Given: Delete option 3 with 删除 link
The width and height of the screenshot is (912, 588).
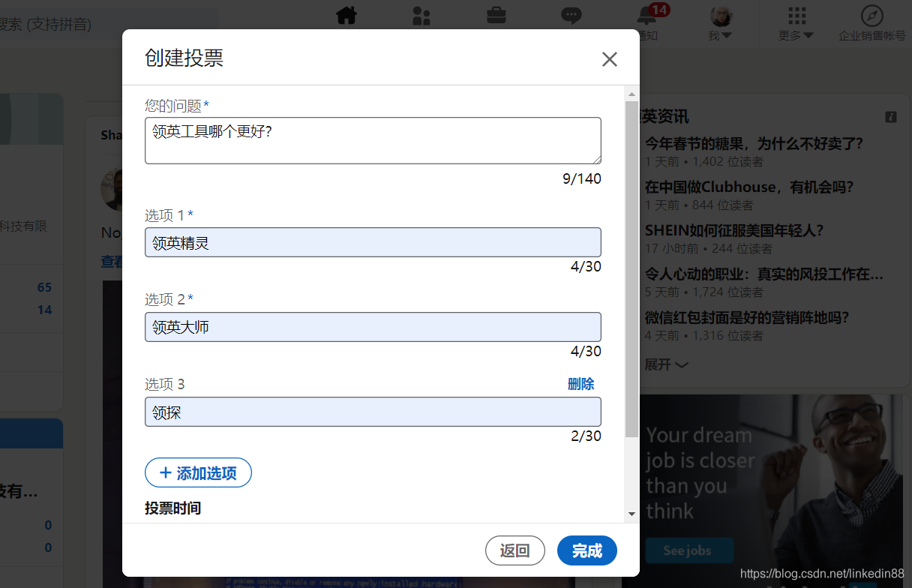Looking at the screenshot, I should [x=580, y=384].
